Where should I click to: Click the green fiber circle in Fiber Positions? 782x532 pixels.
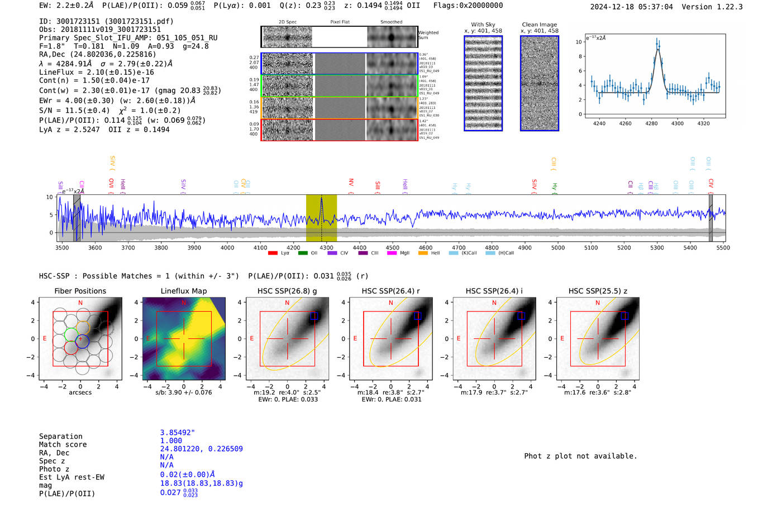71,335
